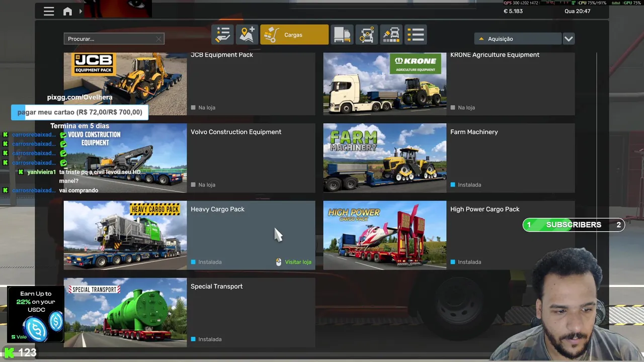Open the hamburger main menu

49,11
